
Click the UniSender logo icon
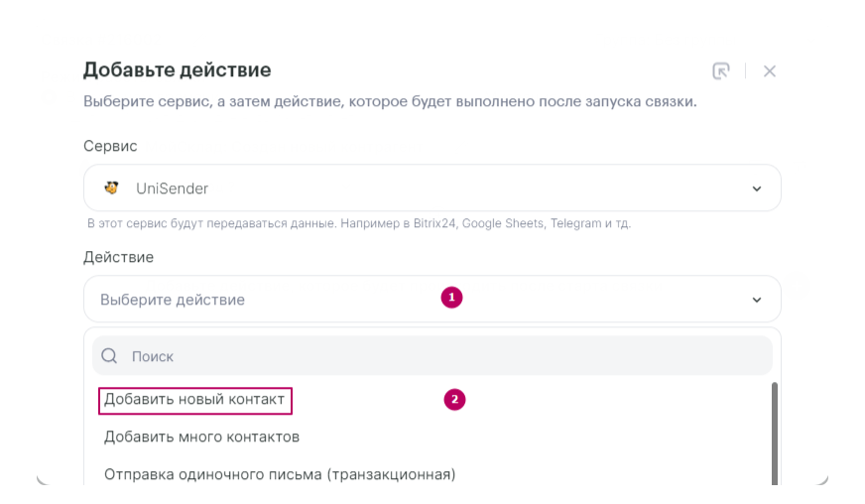(111, 189)
